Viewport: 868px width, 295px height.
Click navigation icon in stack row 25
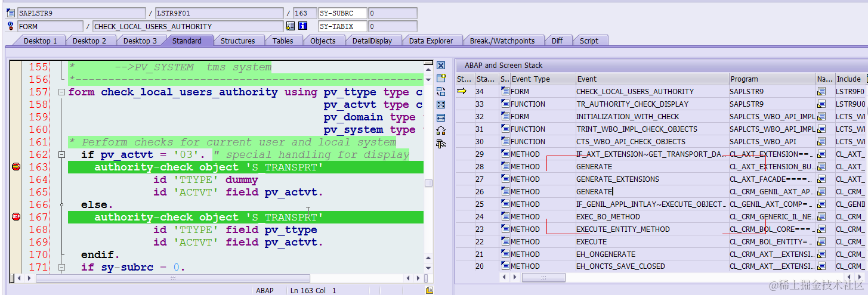click(x=821, y=204)
